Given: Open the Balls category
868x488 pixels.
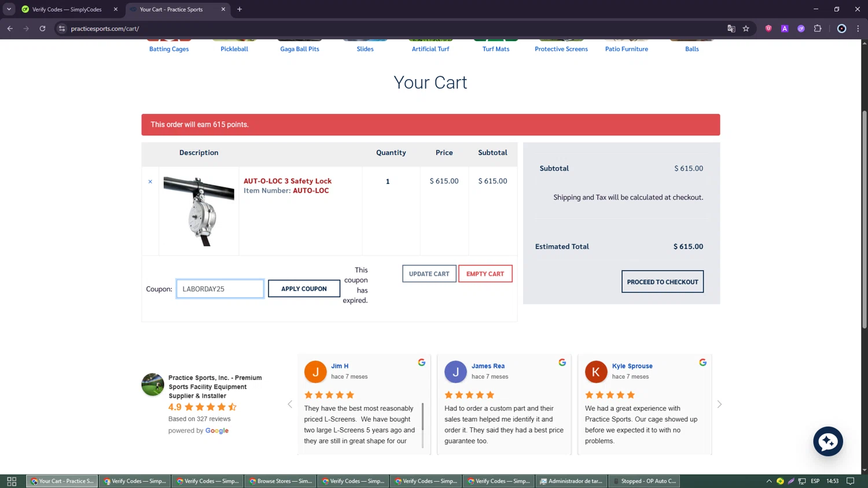Looking at the screenshot, I should pos(692,49).
